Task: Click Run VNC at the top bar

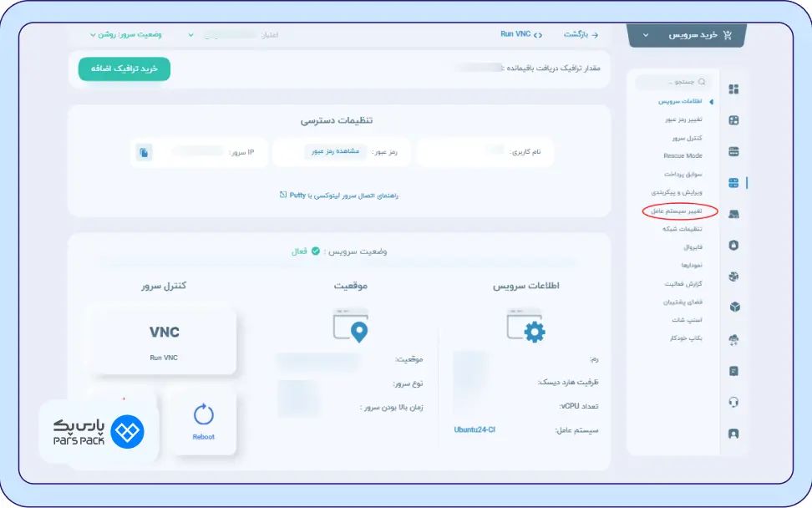Action: click(x=519, y=34)
